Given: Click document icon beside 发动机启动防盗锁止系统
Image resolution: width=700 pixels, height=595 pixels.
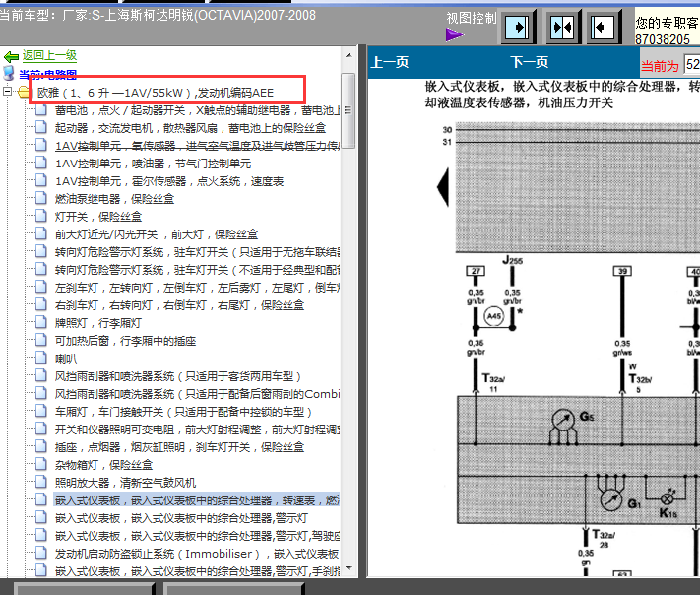Looking at the screenshot, I should click(x=41, y=553).
